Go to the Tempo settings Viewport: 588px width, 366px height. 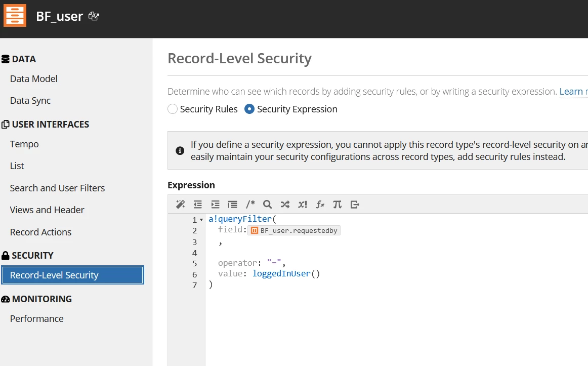pos(24,144)
